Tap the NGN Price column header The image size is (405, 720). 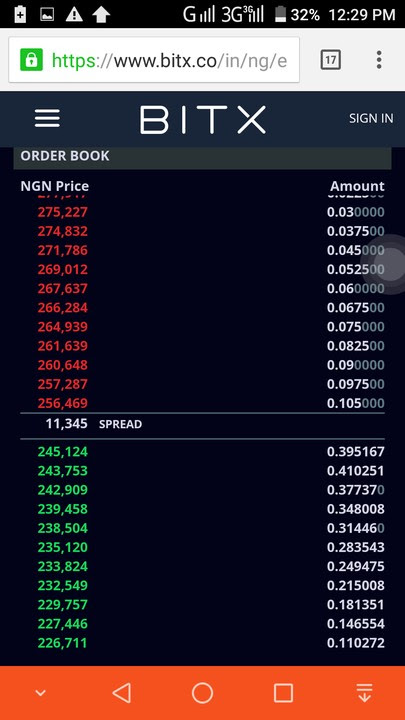(55, 186)
